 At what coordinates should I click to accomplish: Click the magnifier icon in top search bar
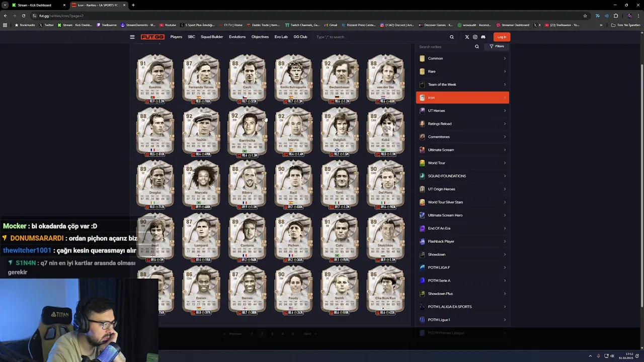(452, 37)
